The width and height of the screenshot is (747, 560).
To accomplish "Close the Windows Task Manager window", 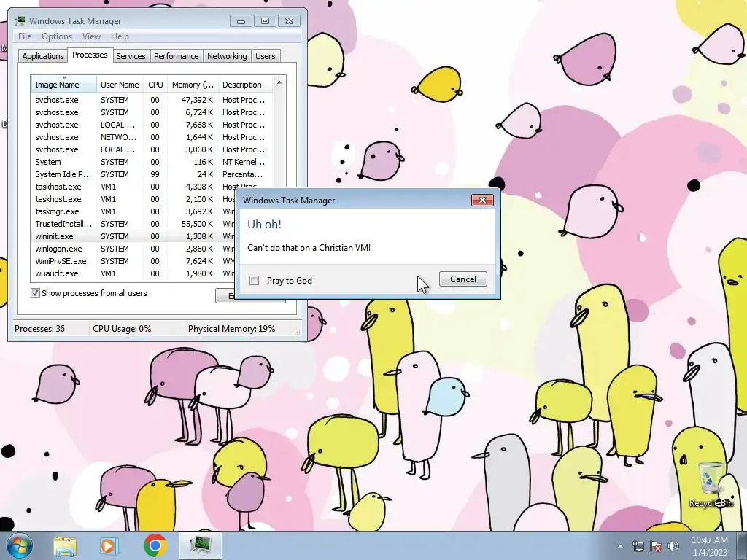I will pos(289,21).
